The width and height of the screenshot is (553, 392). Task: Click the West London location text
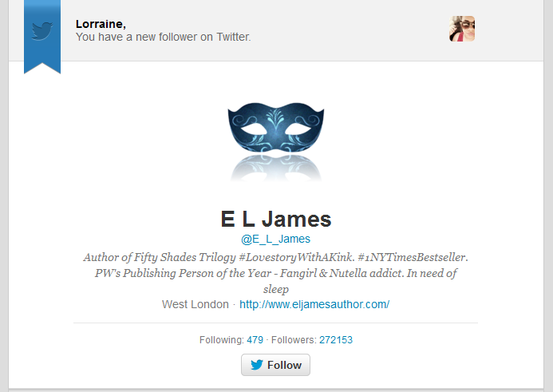pyautogui.click(x=196, y=304)
